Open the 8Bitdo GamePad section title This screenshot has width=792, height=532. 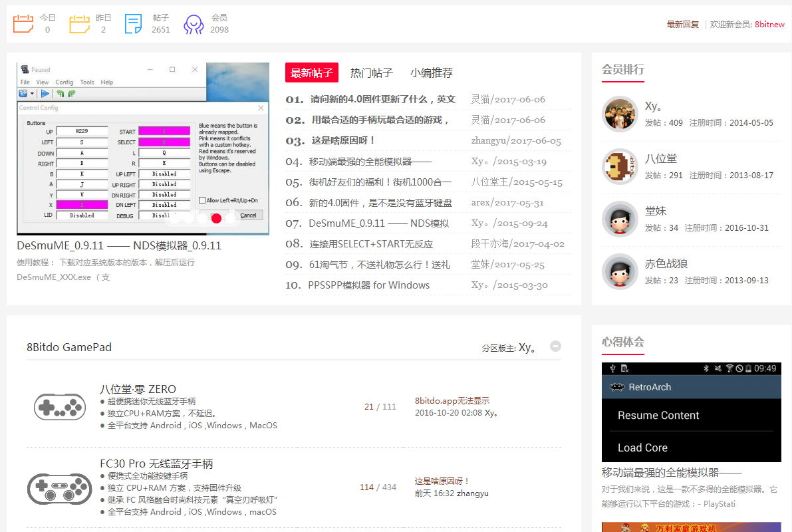click(x=69, y=347)
